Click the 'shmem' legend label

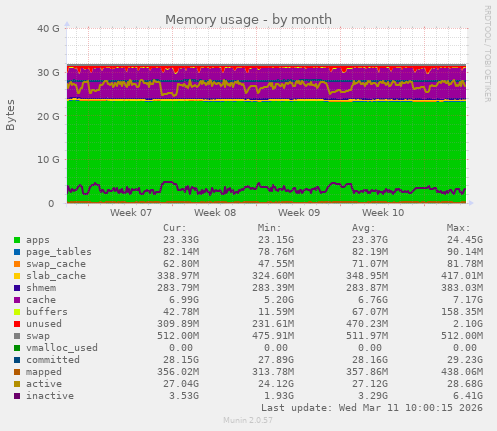[x=41, y=288]
